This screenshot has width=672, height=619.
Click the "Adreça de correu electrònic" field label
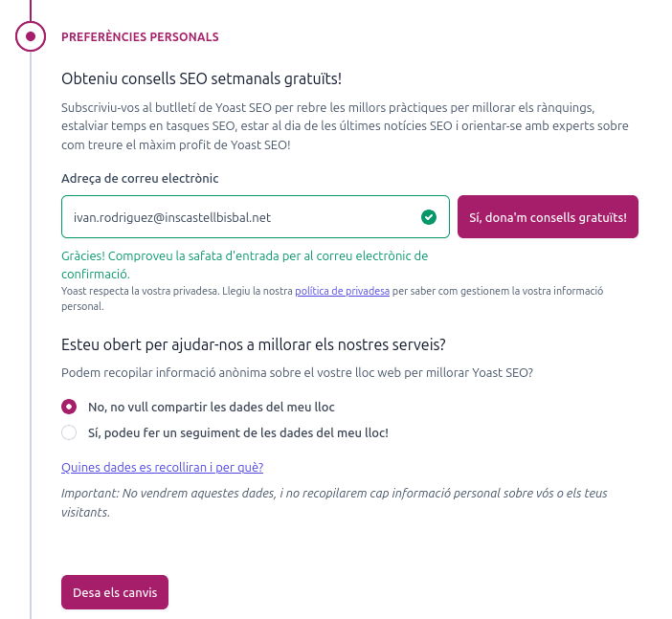click(x=140, y=179)
